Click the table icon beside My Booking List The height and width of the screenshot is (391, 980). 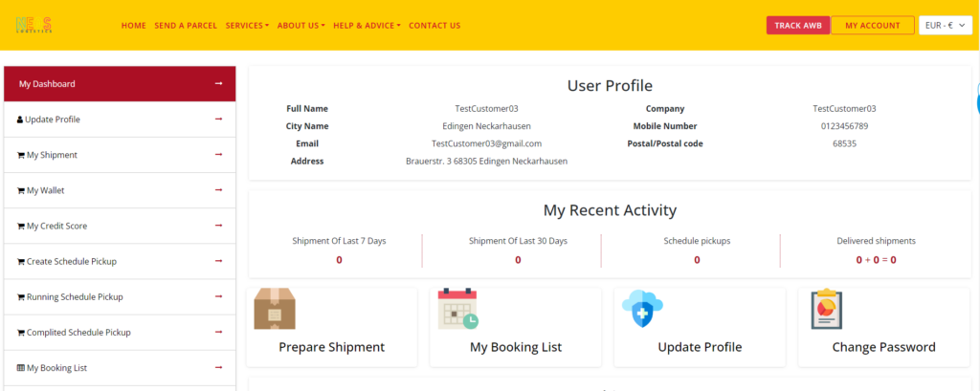[21, 368]
